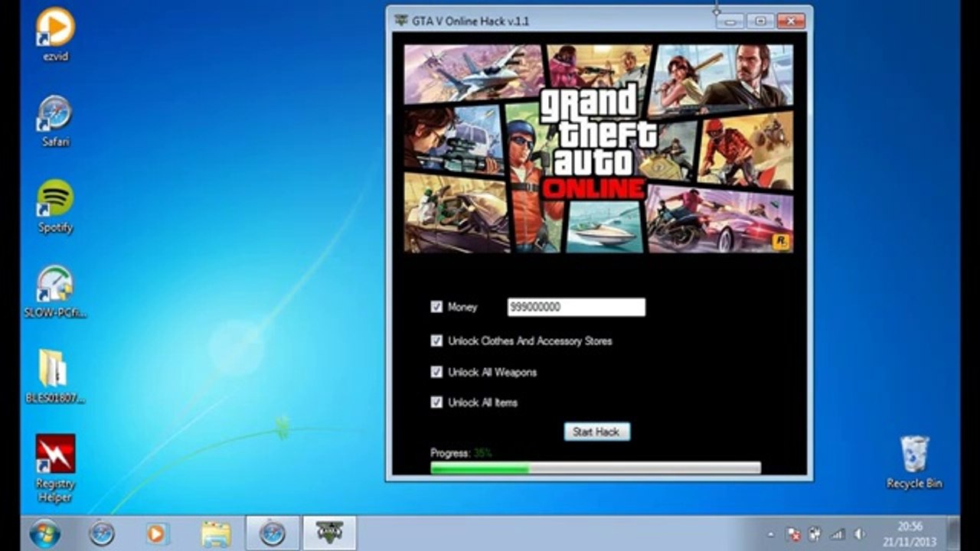Click the highlighted Safari taskbar button beside GTA V
The width and height of the screenshot is (980, 551).
(273, 533)
